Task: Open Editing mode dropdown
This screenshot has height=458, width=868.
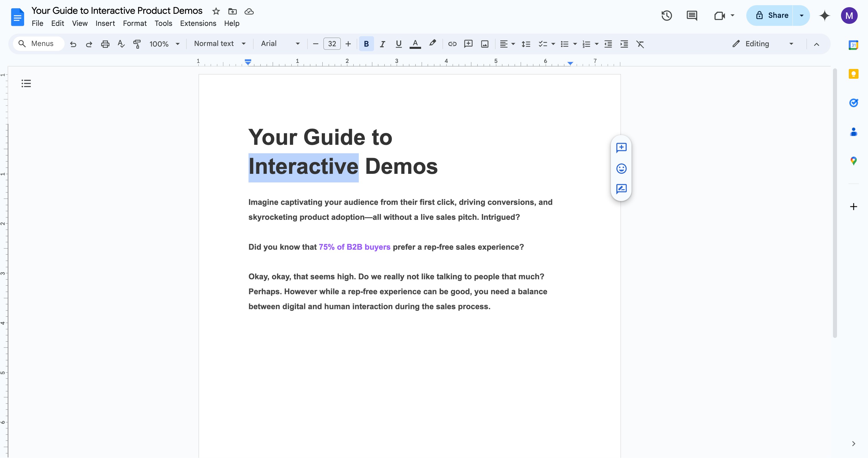Action: click(x=763, y=44)
